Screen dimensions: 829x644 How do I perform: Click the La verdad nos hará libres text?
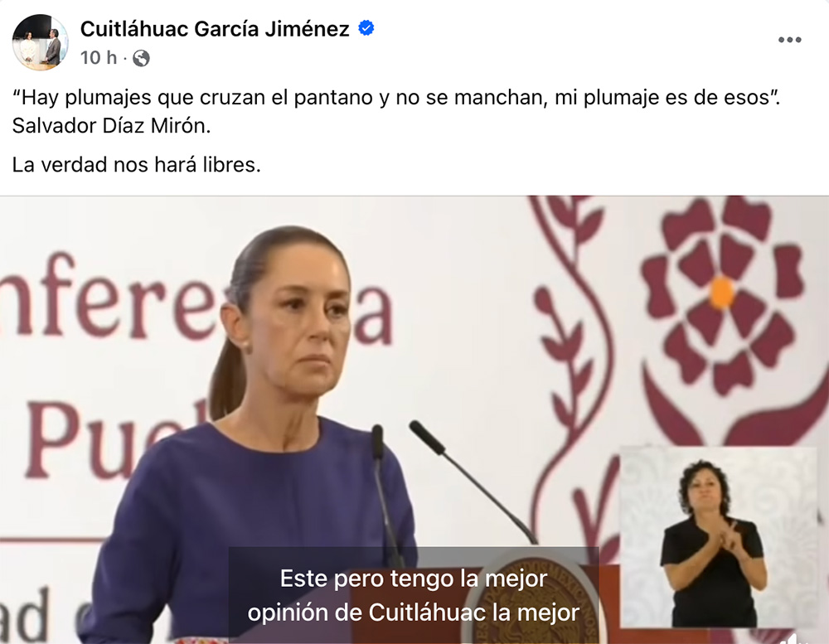(x=137, y=165)
